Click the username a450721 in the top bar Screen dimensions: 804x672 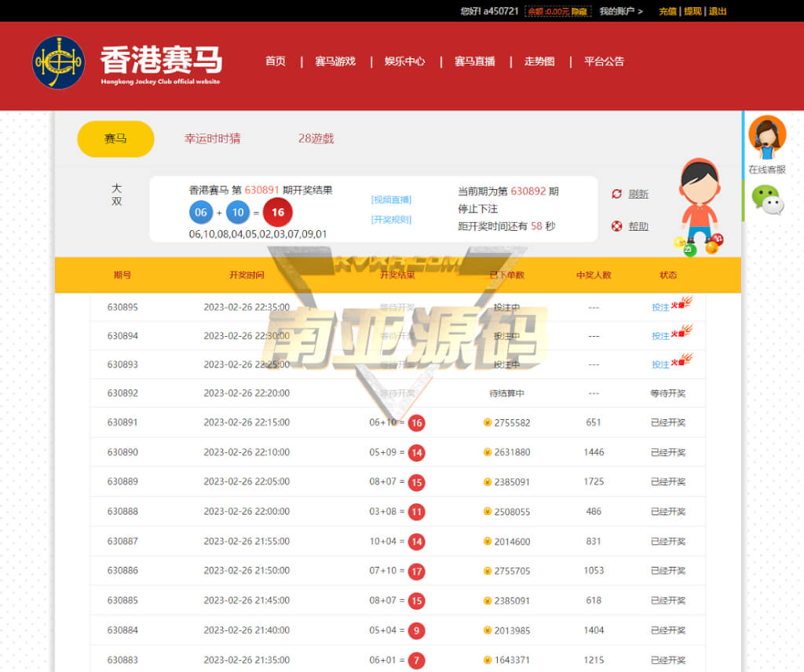[501, 11]
